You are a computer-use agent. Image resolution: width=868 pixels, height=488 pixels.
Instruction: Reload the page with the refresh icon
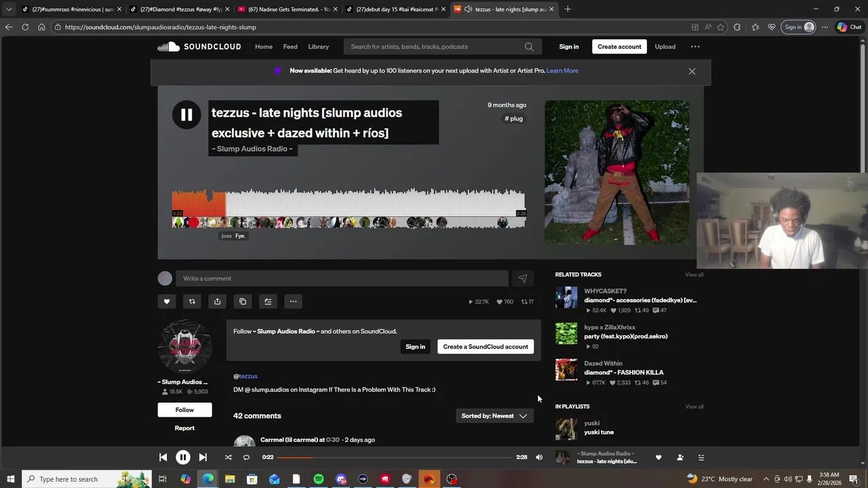click(x=25, y=27)
